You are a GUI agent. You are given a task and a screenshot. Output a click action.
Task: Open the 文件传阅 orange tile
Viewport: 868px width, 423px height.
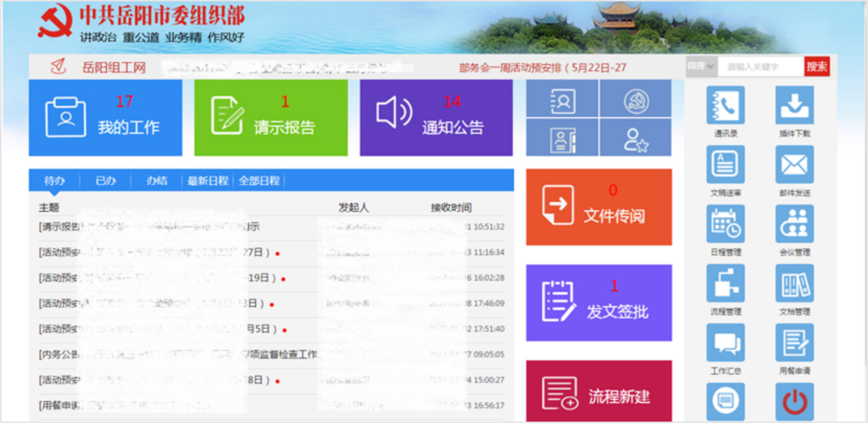[599, 207]
